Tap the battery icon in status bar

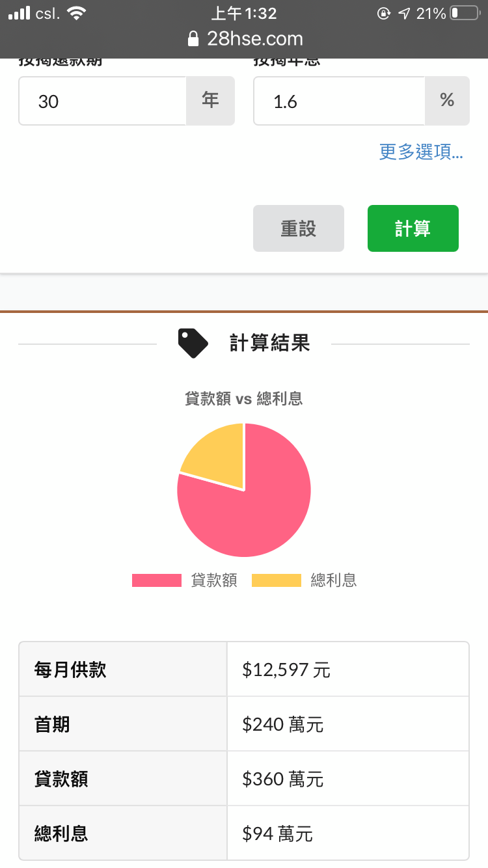(x=465, y=13)
